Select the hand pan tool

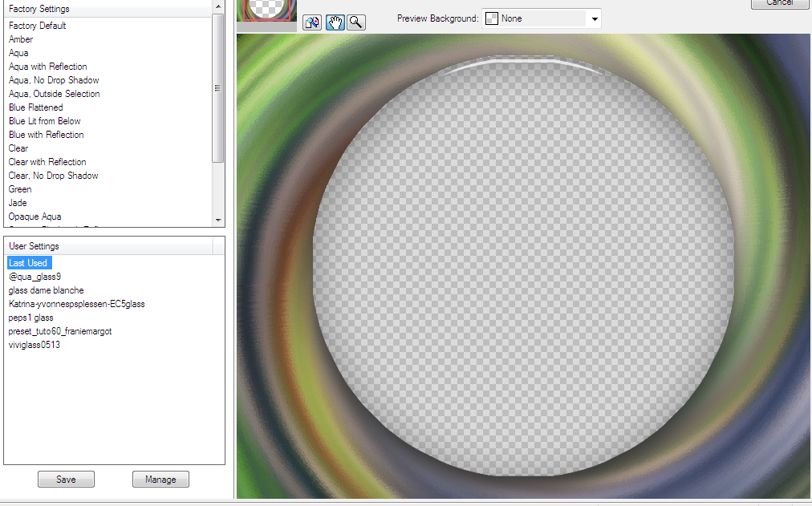[x=335, y=22]
